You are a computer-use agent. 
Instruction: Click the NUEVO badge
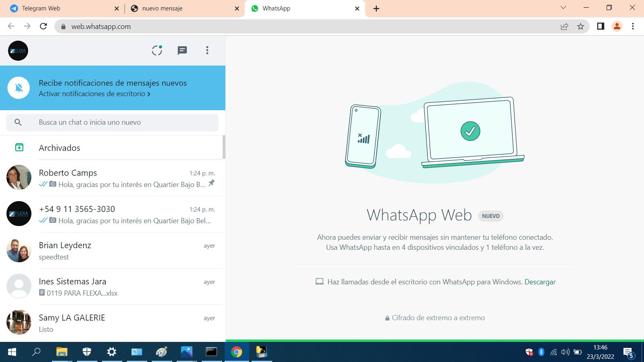(491, 216)
